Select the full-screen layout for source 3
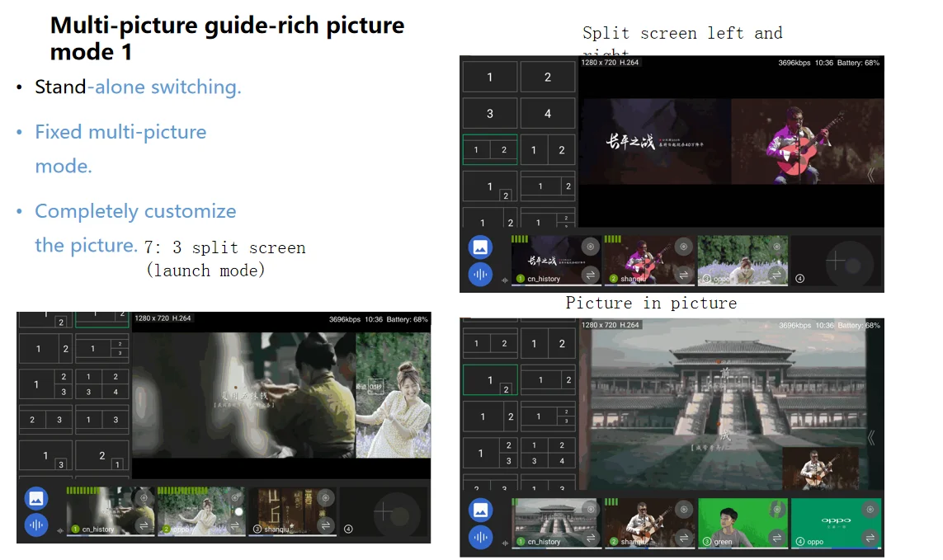Image resolution: width=943 pixels, height=560 pixels. [x=490, y=113]
